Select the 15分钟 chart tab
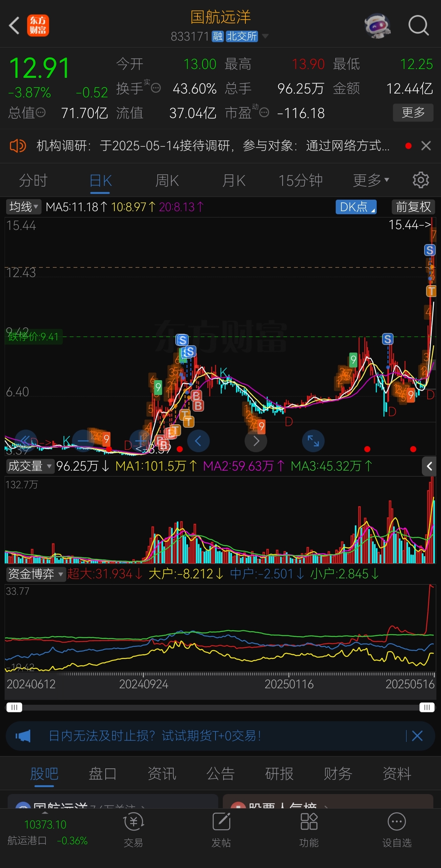 301,180
